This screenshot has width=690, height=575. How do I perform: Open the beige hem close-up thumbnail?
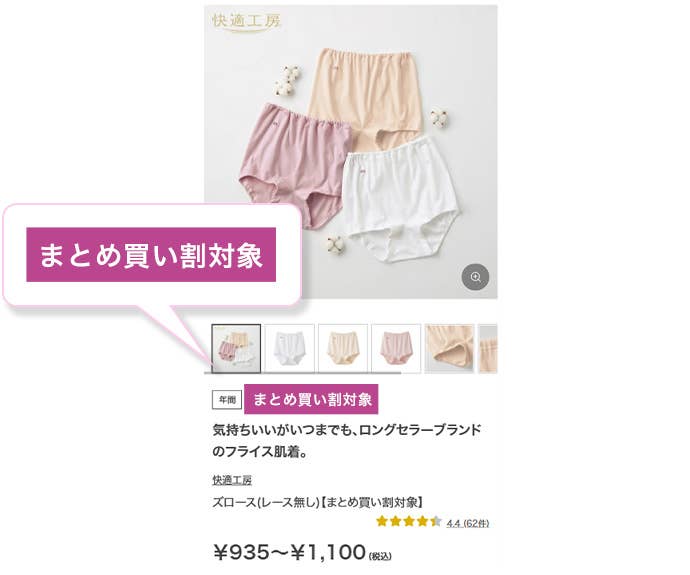coord(449,348)
